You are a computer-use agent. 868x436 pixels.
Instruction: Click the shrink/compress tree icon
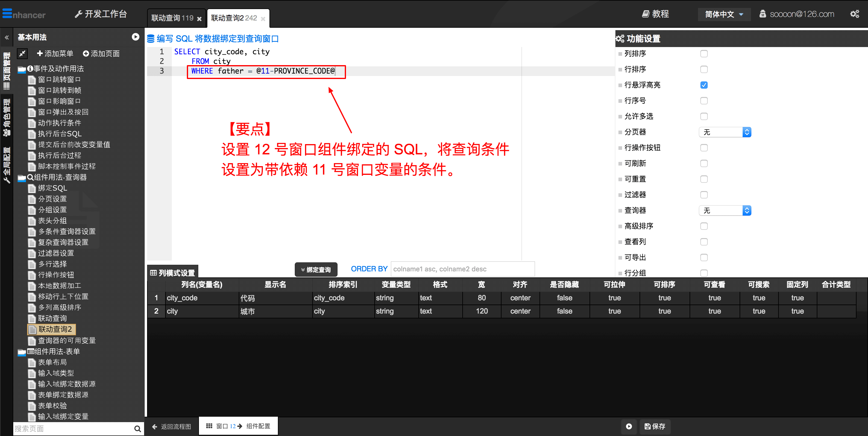pos(22,53)
